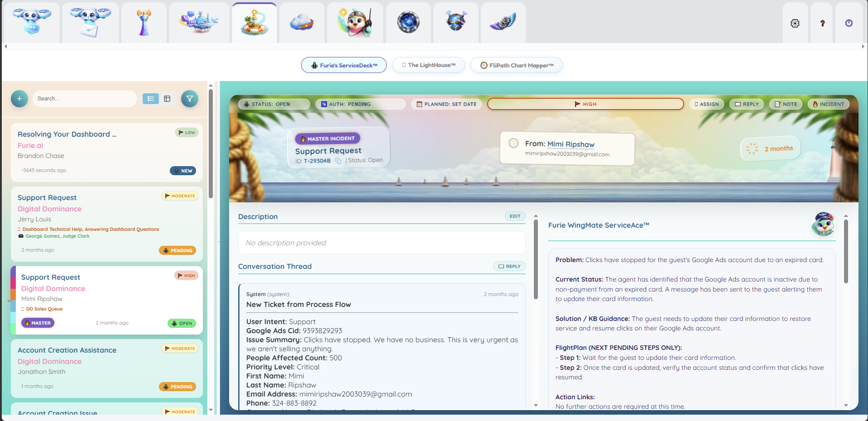Click the power button icon top right
Viewport: 868px width, 421px height.
[849, 23]
